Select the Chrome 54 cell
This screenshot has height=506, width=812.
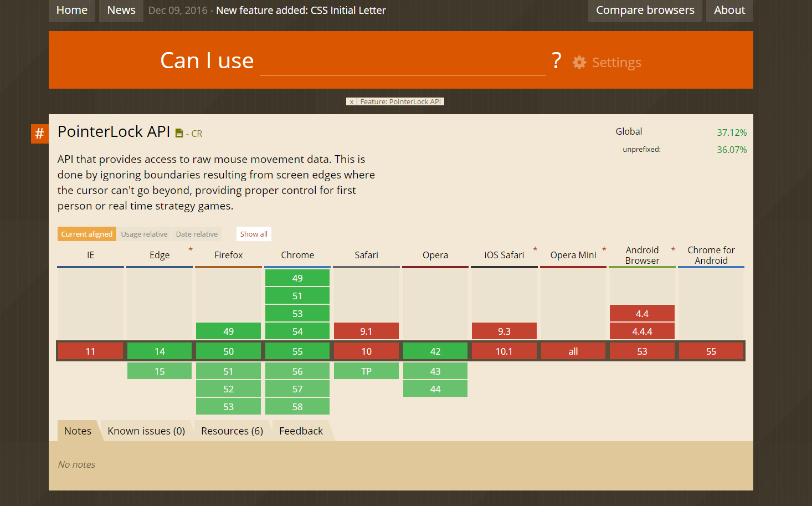click(x=297, y=331)
